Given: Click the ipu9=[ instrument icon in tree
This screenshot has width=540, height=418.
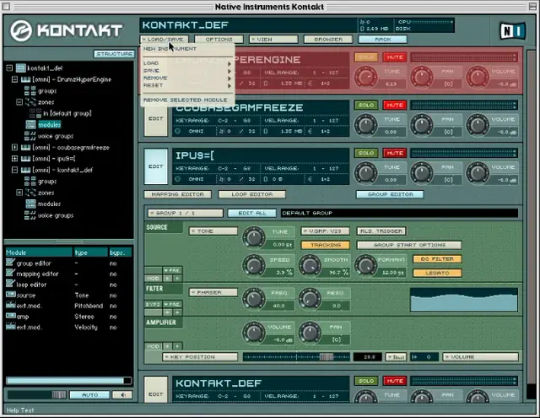Looking at the screenshot, I should [x=26, y=159].
